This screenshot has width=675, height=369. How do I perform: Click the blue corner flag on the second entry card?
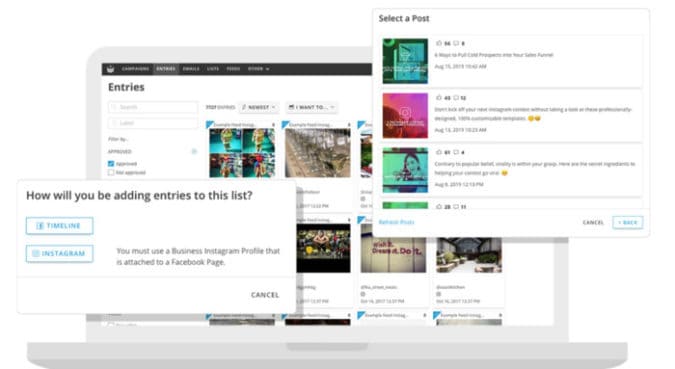285,124
